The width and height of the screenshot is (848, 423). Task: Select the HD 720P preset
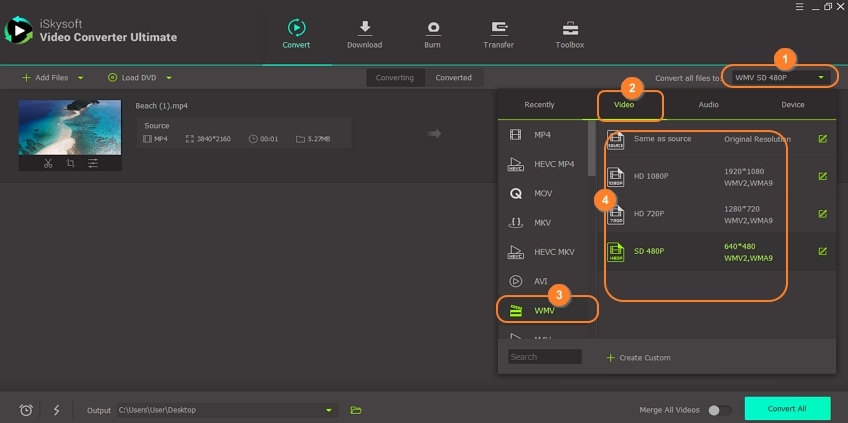click(717, 214)
